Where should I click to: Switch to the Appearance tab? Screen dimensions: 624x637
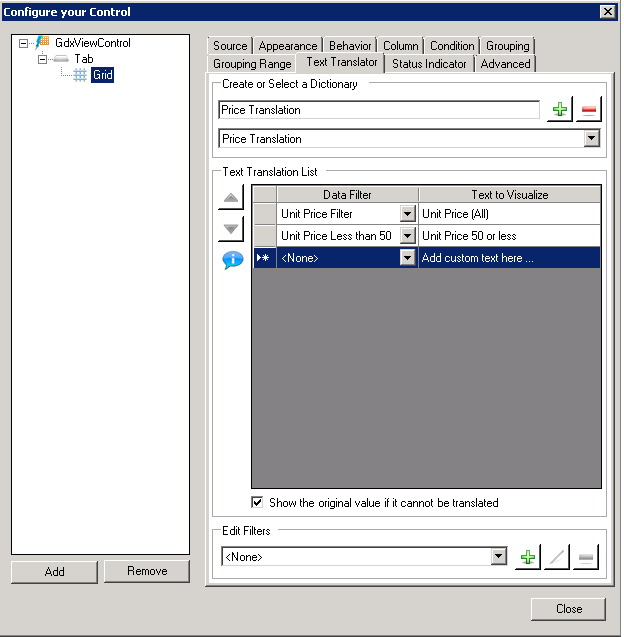(x=288, y=46)
